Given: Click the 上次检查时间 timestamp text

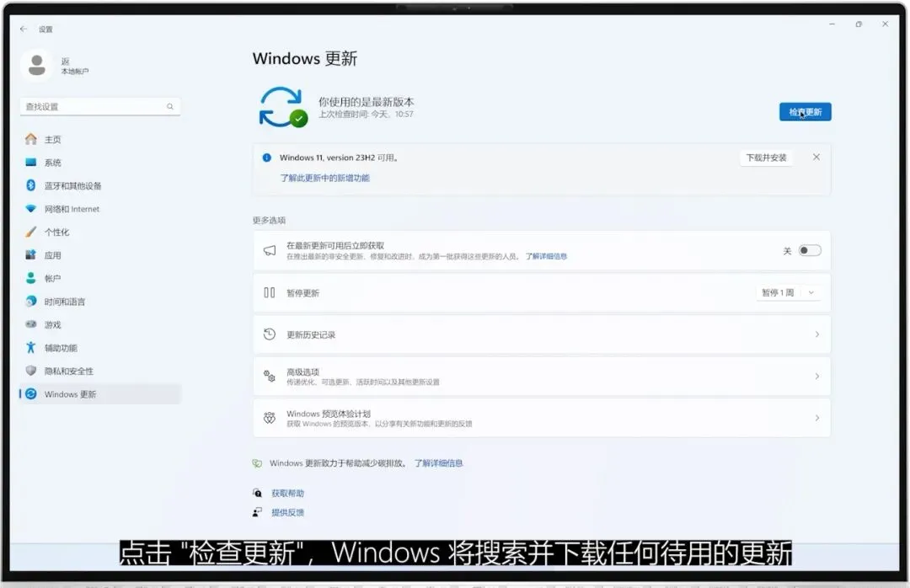Looking at the screenshot, I should tap(367, 115).
